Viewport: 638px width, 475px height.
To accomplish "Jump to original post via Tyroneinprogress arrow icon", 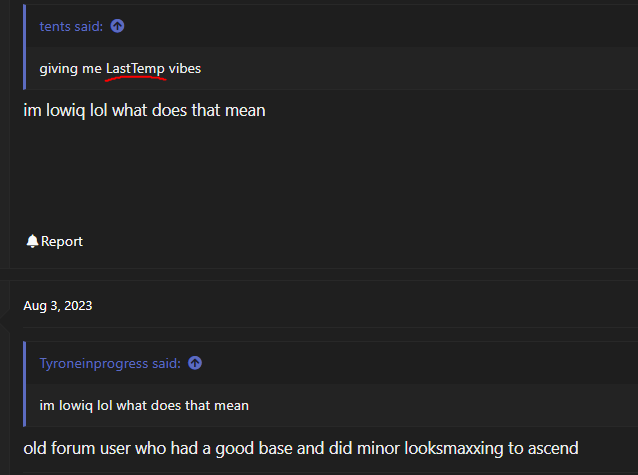I will coord(195,363).
